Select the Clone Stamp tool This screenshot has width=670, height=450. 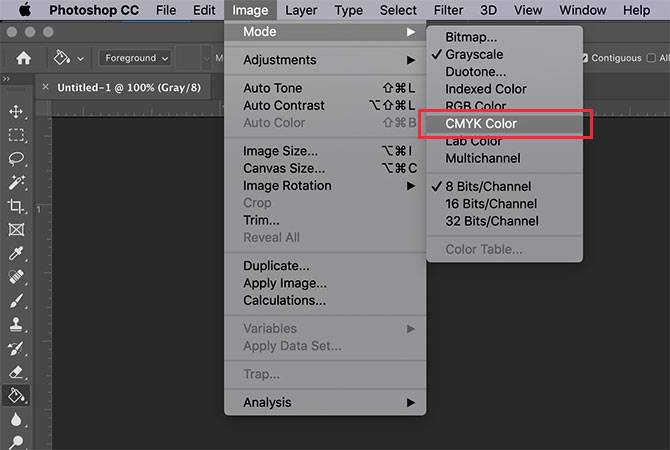click(x=16, y=324)
